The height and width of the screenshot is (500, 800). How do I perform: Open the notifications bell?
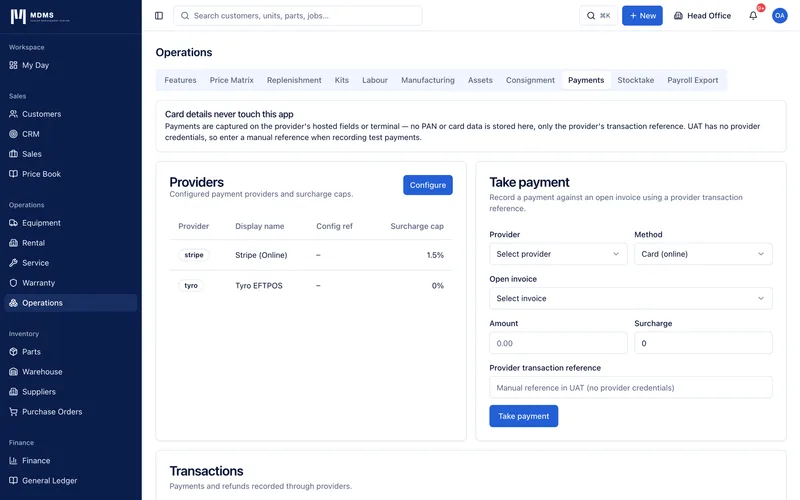point(753,16)
